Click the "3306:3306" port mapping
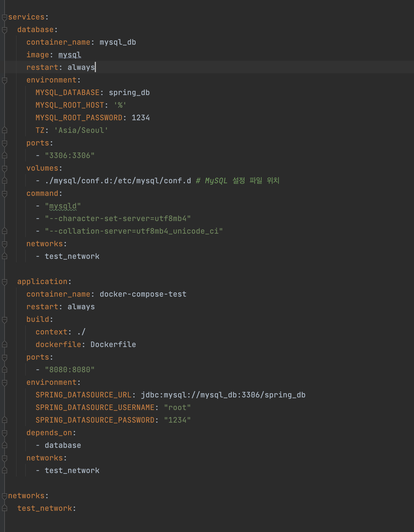 (70, 155)
